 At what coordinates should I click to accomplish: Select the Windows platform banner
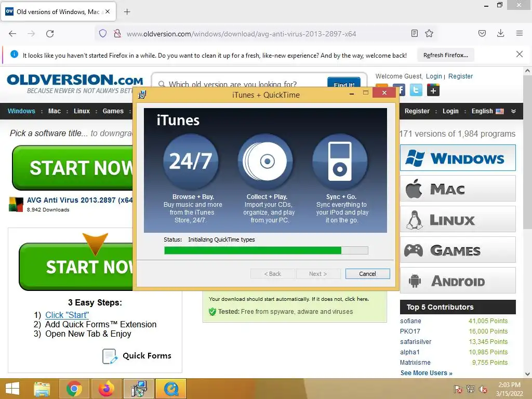458,158
